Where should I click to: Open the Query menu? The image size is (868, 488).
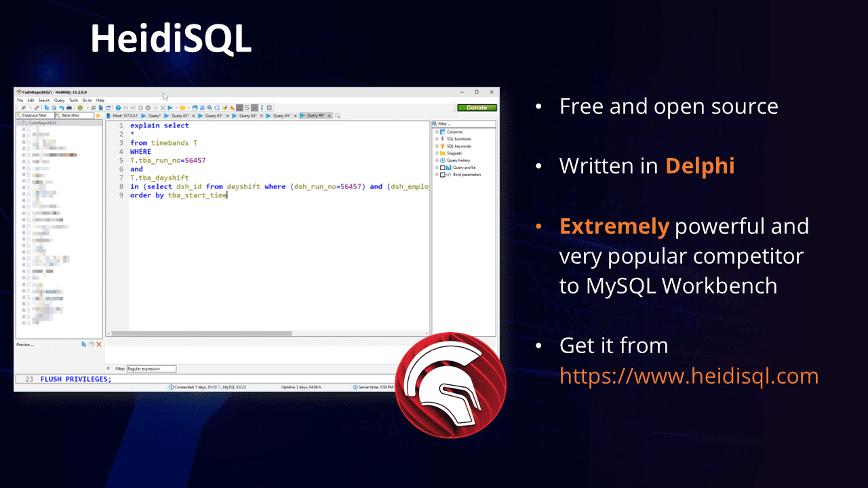60,100
